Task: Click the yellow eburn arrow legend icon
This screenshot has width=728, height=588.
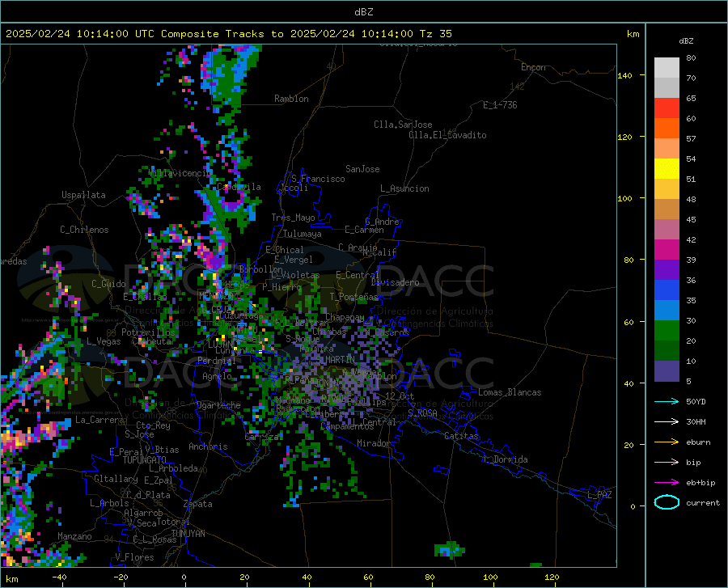Action: tap(667, 442)
